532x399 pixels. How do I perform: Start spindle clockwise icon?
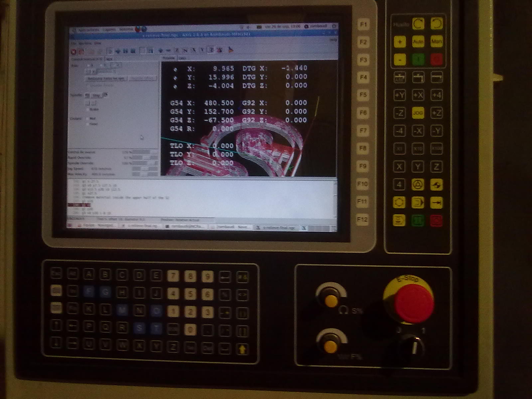coord(105,95)
